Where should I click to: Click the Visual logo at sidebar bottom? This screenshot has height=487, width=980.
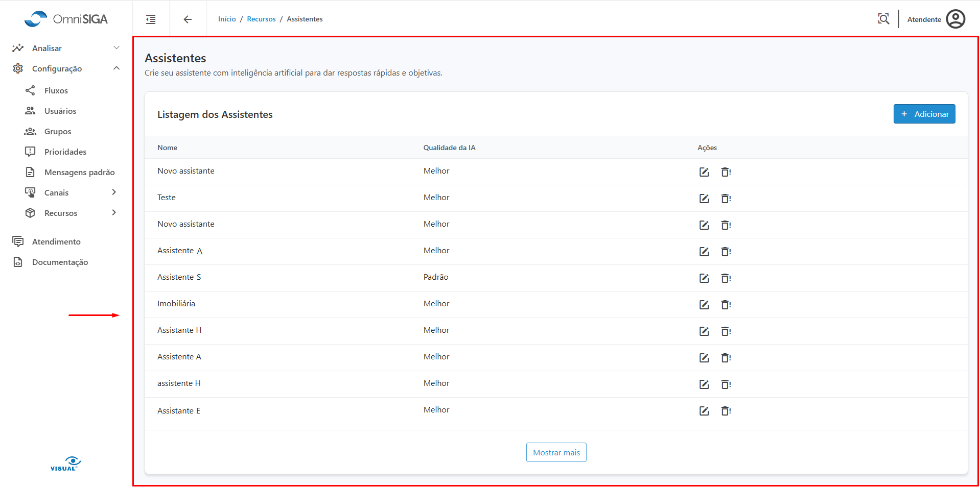(65, 464)
